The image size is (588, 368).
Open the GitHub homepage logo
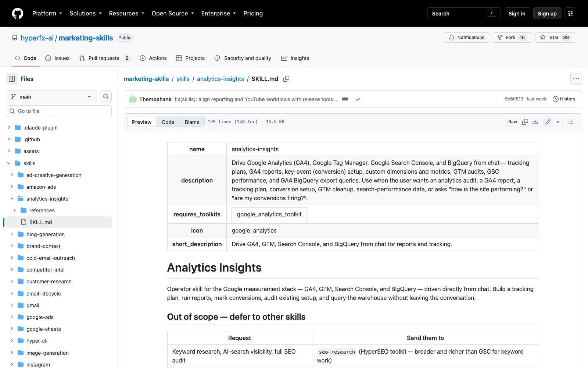click(x=18, y=13)
